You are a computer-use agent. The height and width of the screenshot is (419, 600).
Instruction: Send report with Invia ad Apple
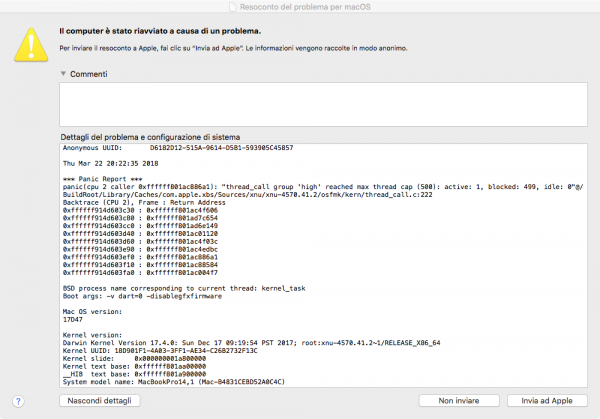pos(547,401)
